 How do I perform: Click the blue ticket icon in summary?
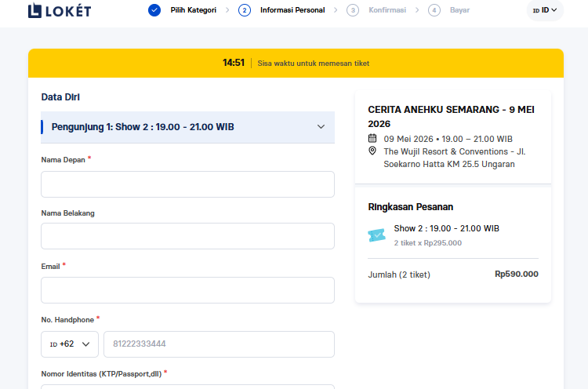pos(377,235)
